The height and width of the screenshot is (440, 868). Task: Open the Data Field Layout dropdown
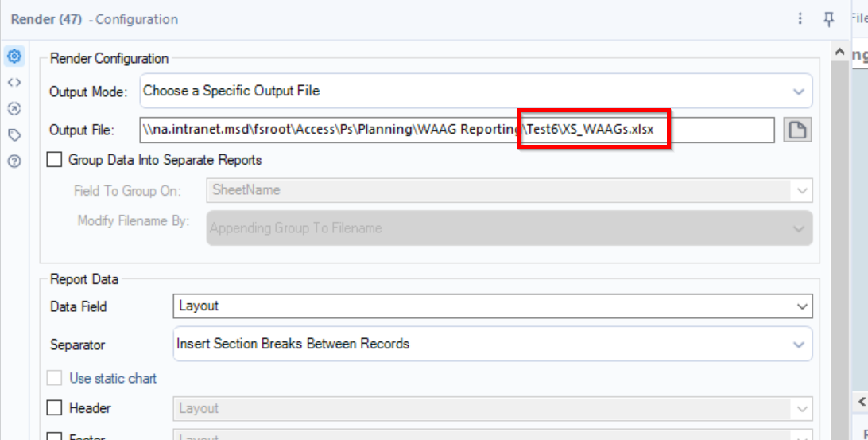click(x=492, y=306)
